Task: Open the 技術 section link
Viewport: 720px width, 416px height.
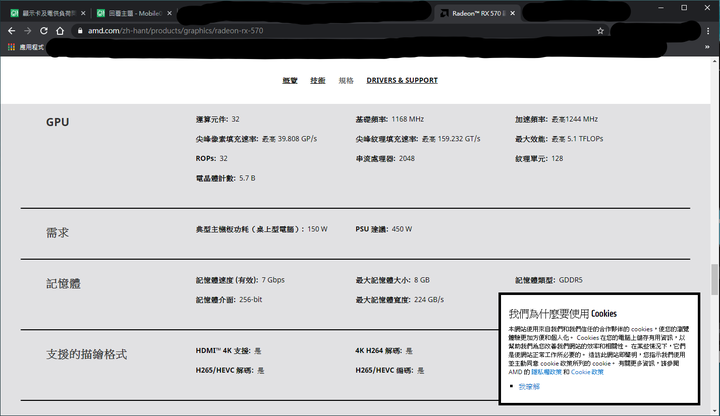Action: [317, 80]
